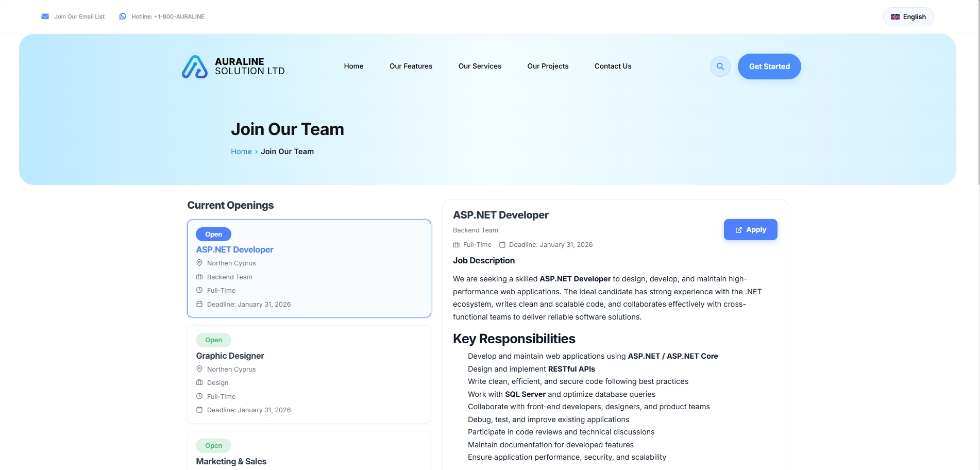Click the UK flag icon
980x470 pixels.
tap(895, 17)
